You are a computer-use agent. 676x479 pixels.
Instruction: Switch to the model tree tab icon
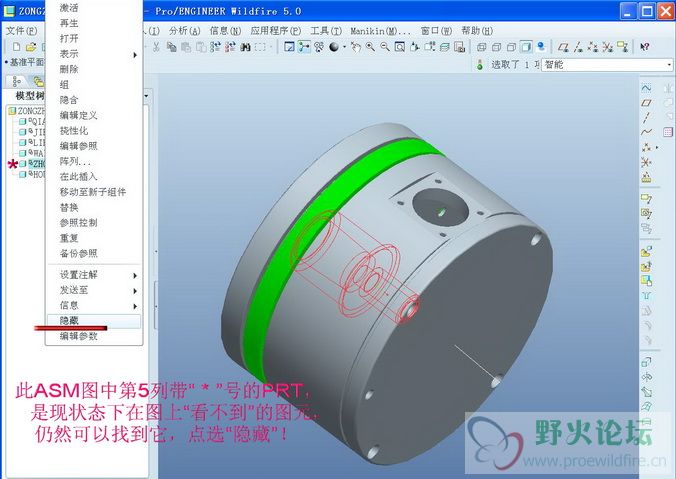coord(17,81)
